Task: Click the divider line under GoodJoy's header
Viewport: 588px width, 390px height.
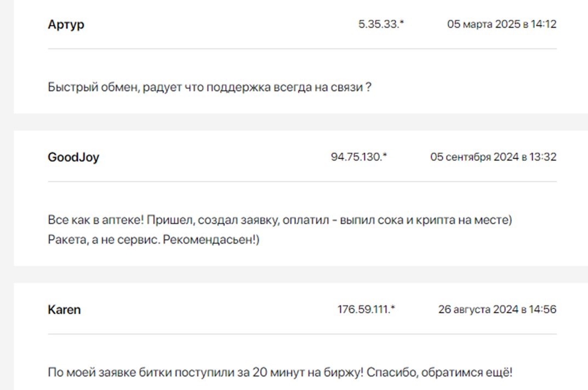Action: 302,182
